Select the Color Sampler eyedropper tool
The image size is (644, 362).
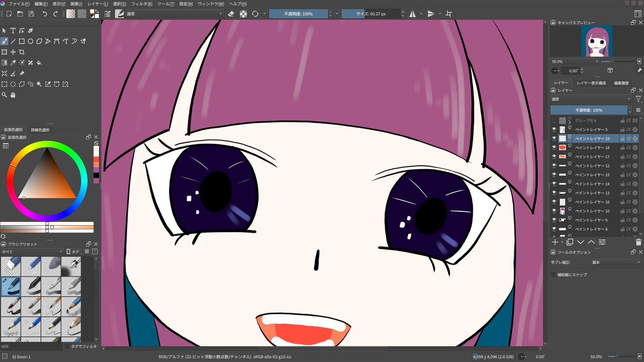point(13,63)
